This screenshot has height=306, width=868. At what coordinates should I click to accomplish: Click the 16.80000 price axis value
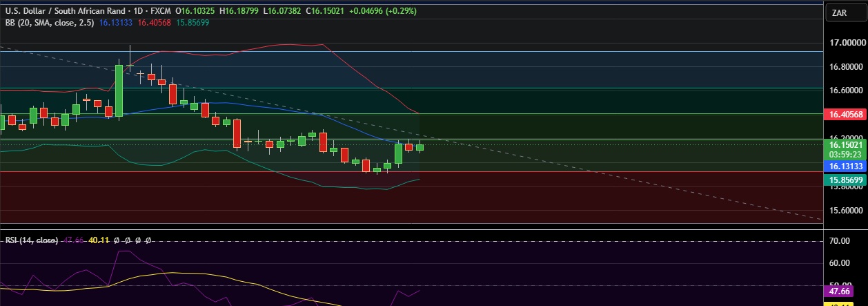coord(847,67)
